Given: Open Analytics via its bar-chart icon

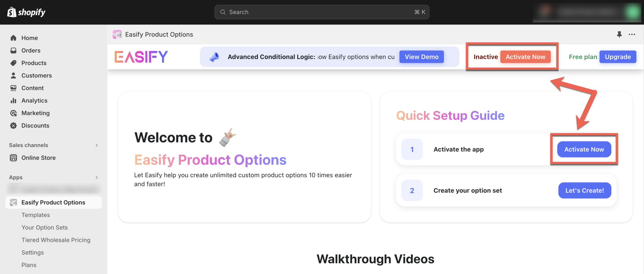Looking at the screenshot, I should click(14, 101).
